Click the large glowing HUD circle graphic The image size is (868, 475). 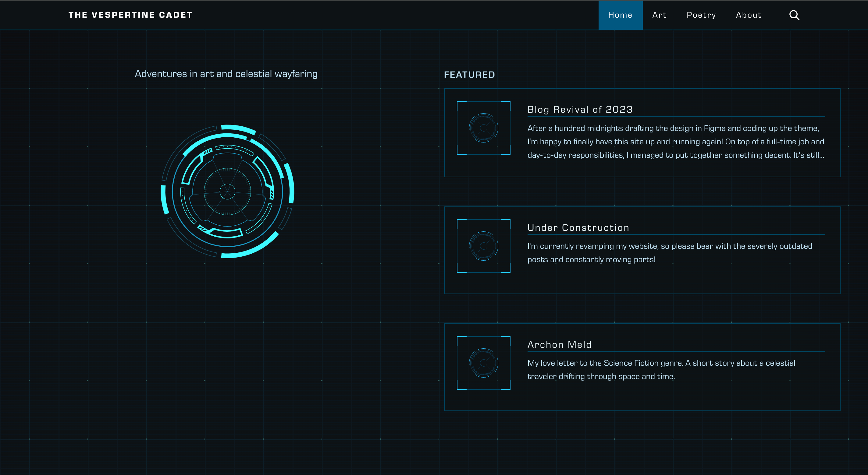[227, 191]
